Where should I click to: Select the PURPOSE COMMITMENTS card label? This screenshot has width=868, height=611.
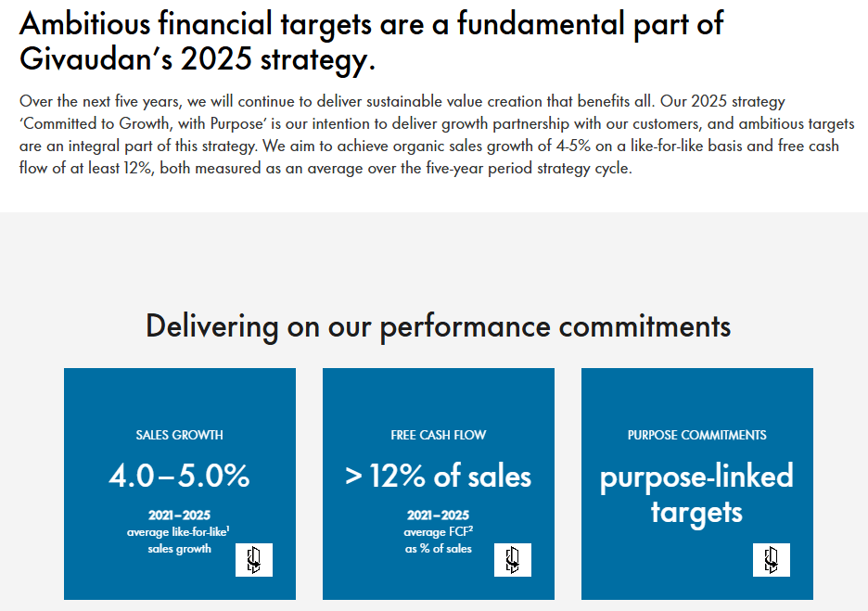696,435
